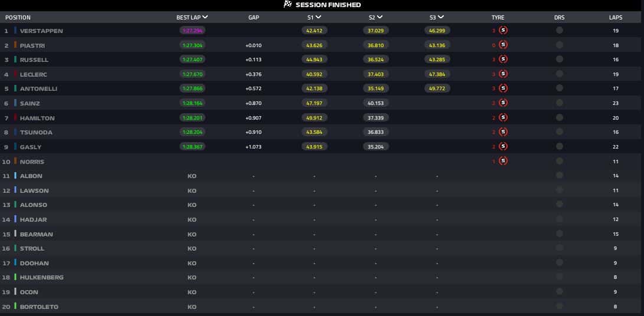Open the BEST LAP column dropdown

(205, 17)
